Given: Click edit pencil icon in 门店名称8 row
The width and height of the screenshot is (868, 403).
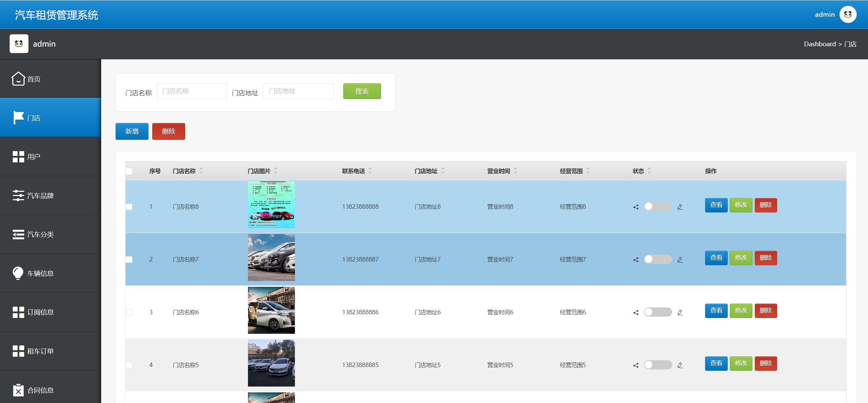Looking at the screenshot, I should (x=680, y=207).
